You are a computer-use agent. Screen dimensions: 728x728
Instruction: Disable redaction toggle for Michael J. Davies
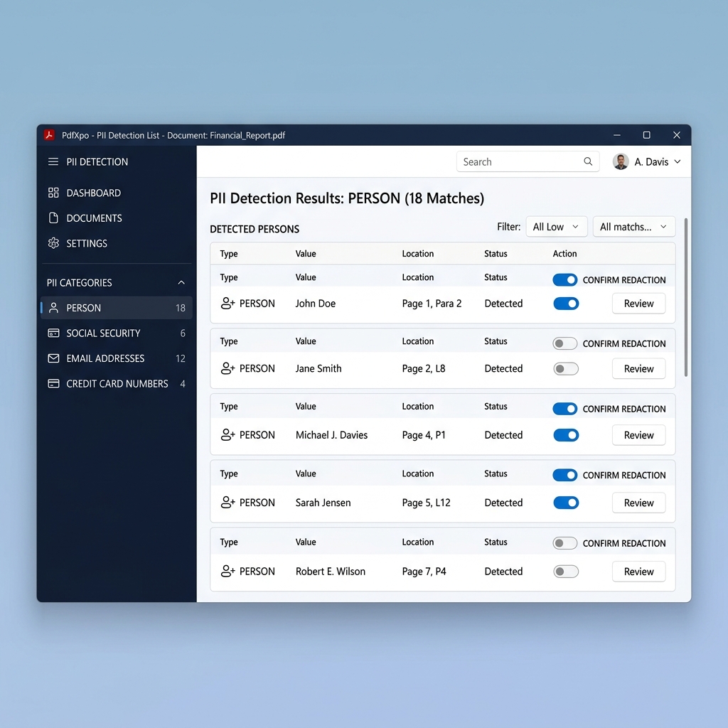(565, 434)
